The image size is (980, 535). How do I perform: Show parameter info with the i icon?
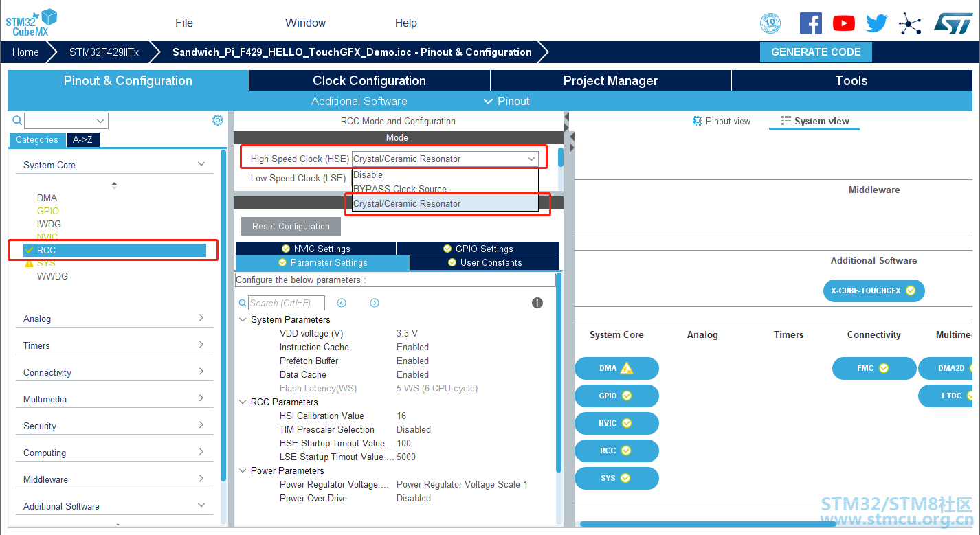[x=537, y=303]
